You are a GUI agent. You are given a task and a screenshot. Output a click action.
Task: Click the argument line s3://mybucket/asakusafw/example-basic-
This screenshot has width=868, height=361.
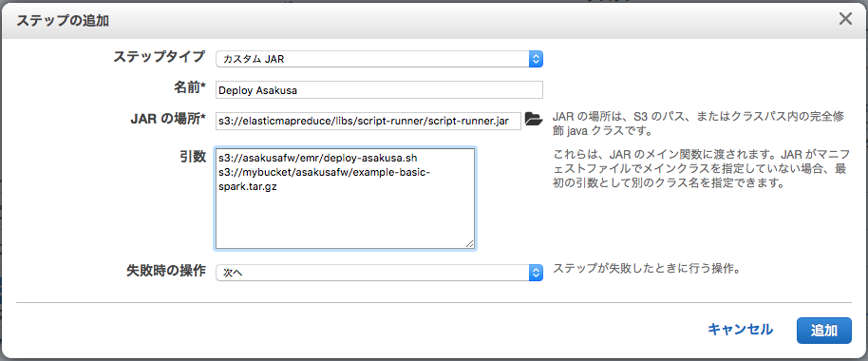pyautogui.click(x=325, y=173)
